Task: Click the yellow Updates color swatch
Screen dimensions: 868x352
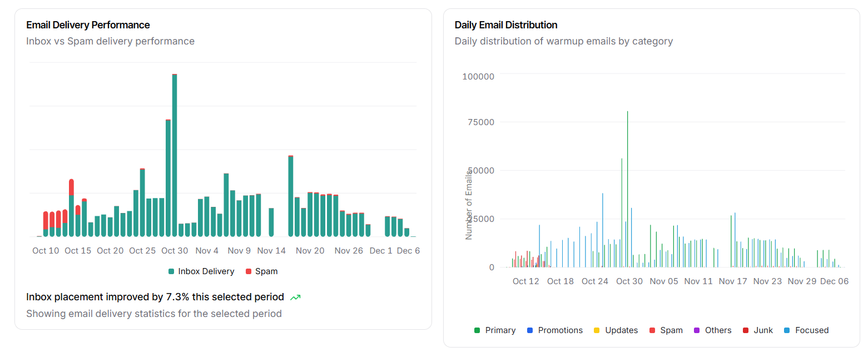Action: [x=597, y=330]
